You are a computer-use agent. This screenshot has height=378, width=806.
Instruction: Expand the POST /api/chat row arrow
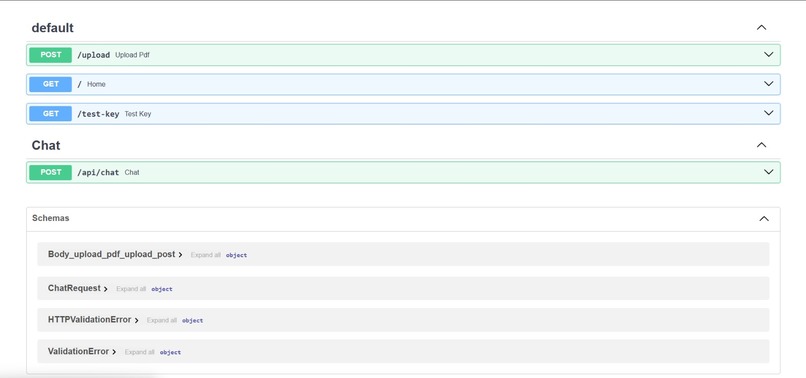(x=768, y=172)
